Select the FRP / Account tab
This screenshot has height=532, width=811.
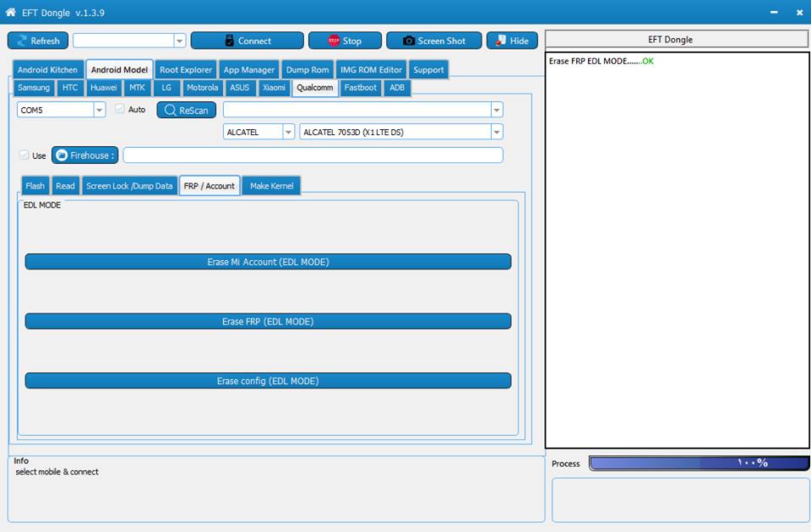(x=209, y=186)
